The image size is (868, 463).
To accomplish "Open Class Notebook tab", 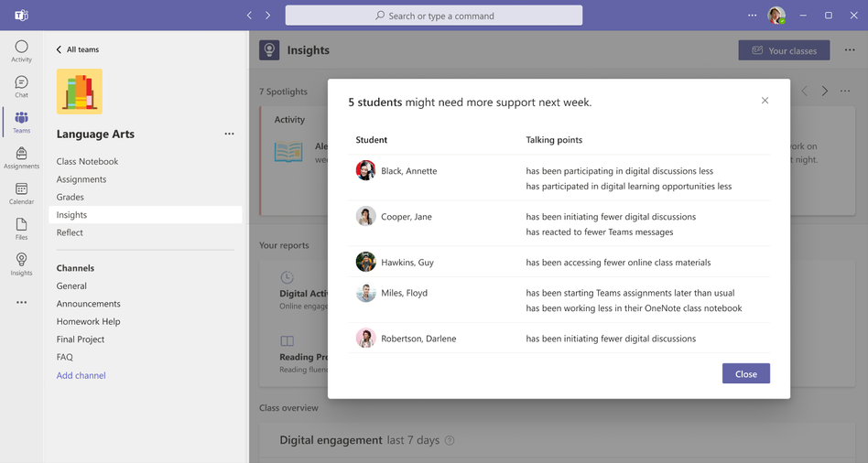I will click(x=88, y=162).
